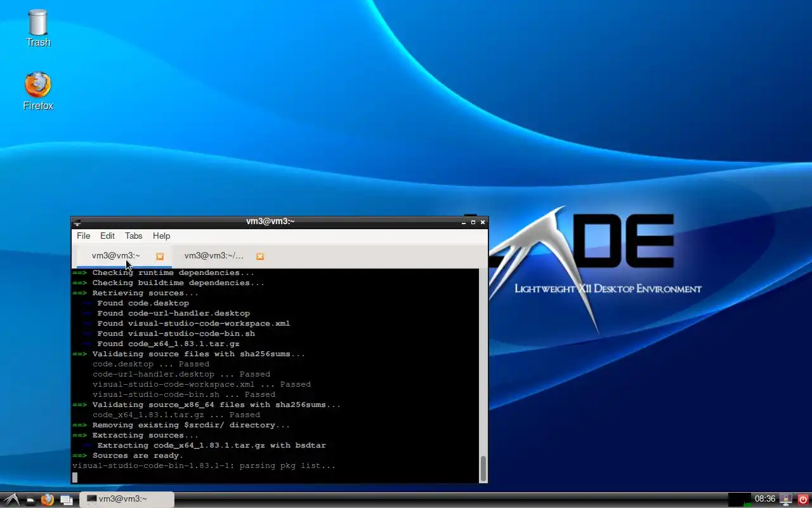Click 'Validating source_x86_64 files' line
This screenshot has height=508, width=812.
[207, 405]
